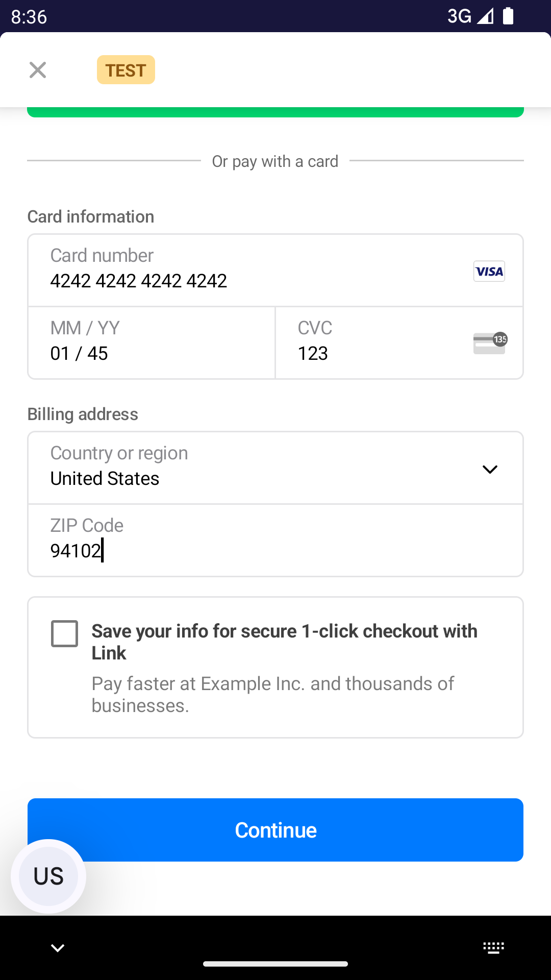Tap the TEST mode badge
Image resolution: width=551 pixels, height=980 pixels.
tap(126, 70)
